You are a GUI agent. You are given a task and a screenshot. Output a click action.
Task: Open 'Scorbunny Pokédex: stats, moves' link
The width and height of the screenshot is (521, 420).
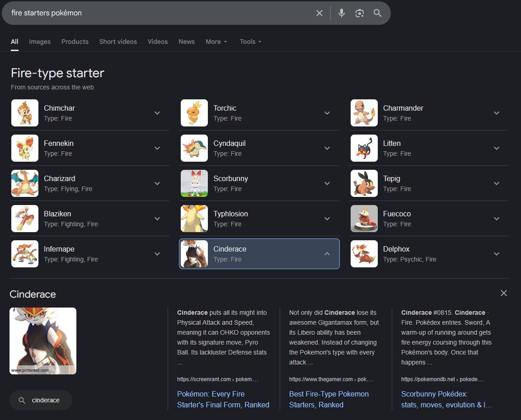[x=446, y=399]
